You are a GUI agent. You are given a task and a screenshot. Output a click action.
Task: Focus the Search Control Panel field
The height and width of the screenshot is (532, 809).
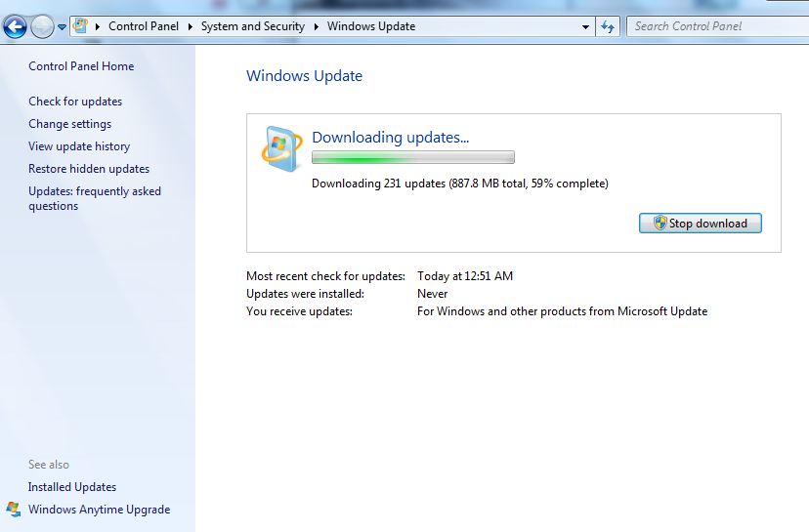pyautogui.click(x=718, y=26)
